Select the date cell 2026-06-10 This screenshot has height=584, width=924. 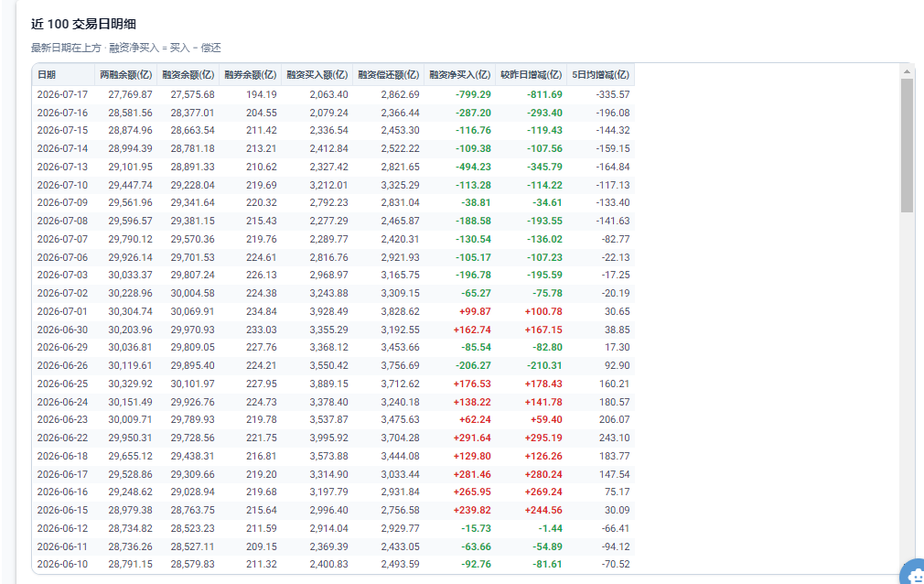pyautogui.click(x=62, y=565)
